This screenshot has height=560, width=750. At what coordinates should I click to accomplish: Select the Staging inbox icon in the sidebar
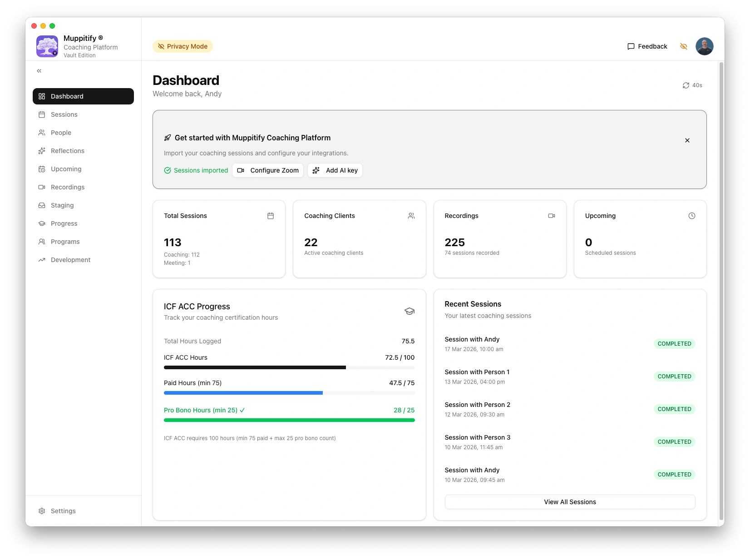click(42, 205)
